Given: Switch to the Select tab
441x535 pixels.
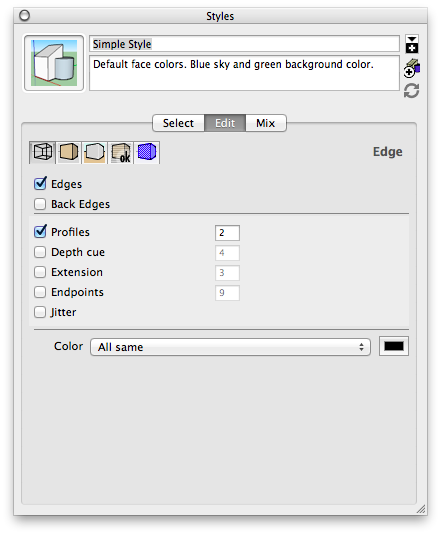Looking at the screenshot, I should pyautogui.click(x=178, y=123).
